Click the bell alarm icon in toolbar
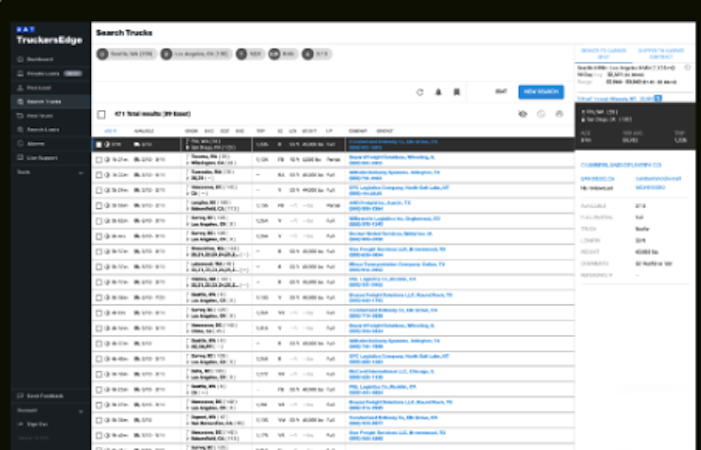Viewport: 701px width, 450px height. 438,92
